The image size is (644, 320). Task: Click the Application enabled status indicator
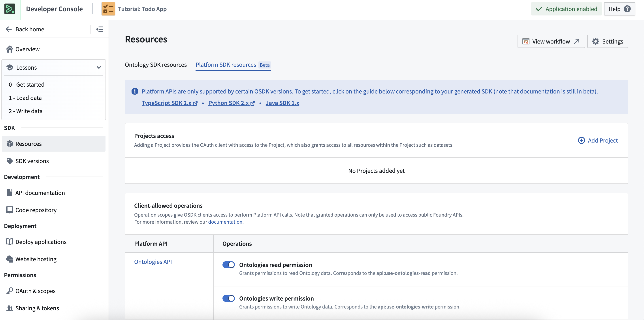click(566, 9)
